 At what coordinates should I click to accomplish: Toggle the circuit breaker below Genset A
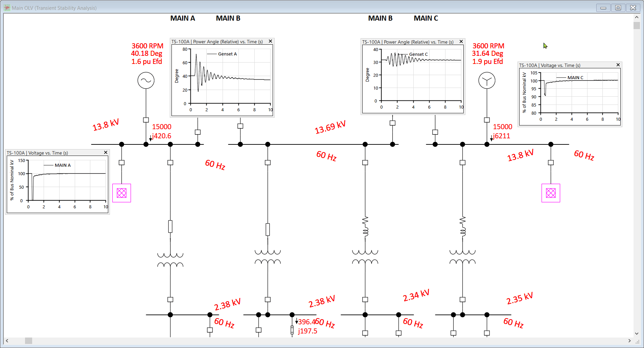coord(146,120)
